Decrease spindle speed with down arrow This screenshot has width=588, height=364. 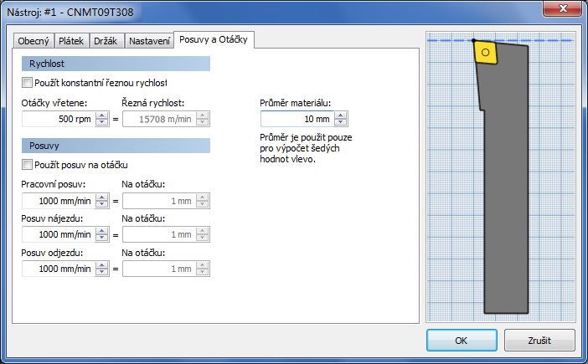pos(101,122)
